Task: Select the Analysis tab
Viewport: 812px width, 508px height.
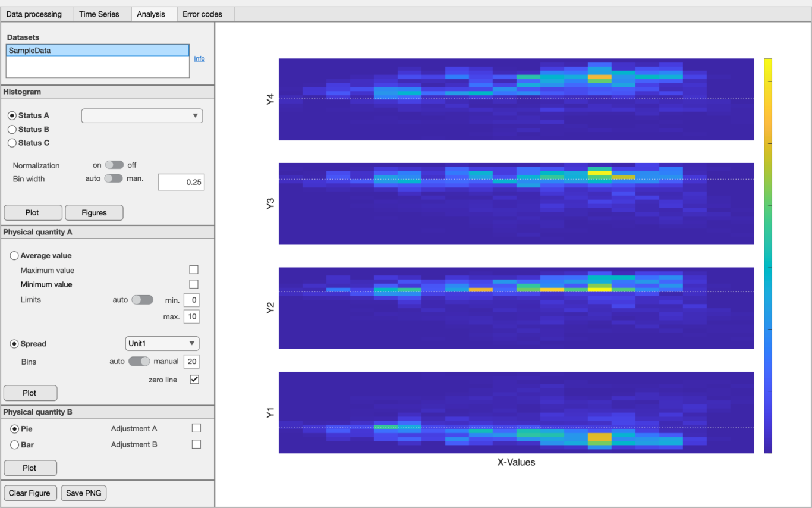Action: pos(153,14)
